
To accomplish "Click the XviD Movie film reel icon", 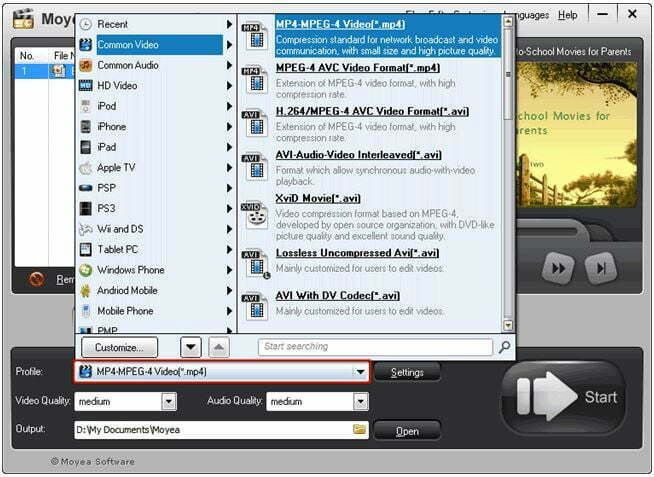I will [x=254, y=215].
